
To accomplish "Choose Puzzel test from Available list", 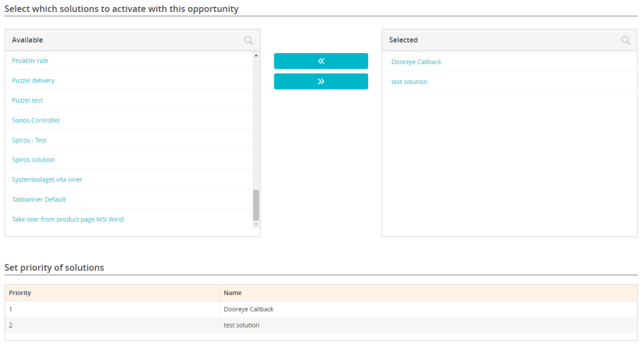I will coord(28,100).
